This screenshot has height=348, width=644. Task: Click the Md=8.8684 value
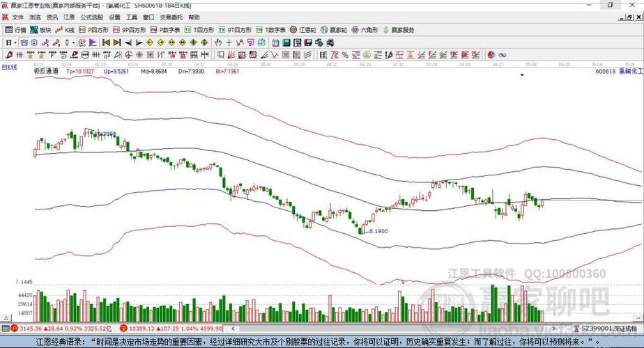(x=154, y=72)
